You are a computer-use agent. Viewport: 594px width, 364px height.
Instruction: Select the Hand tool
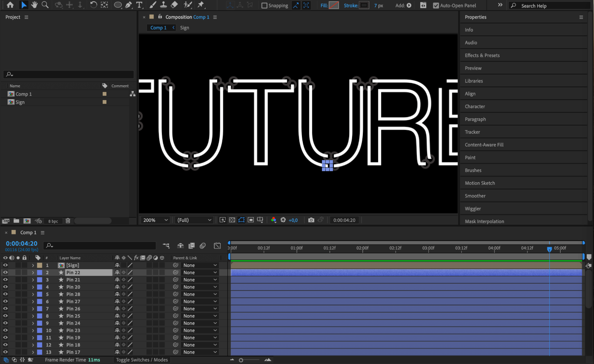click(x=34, y=5)
